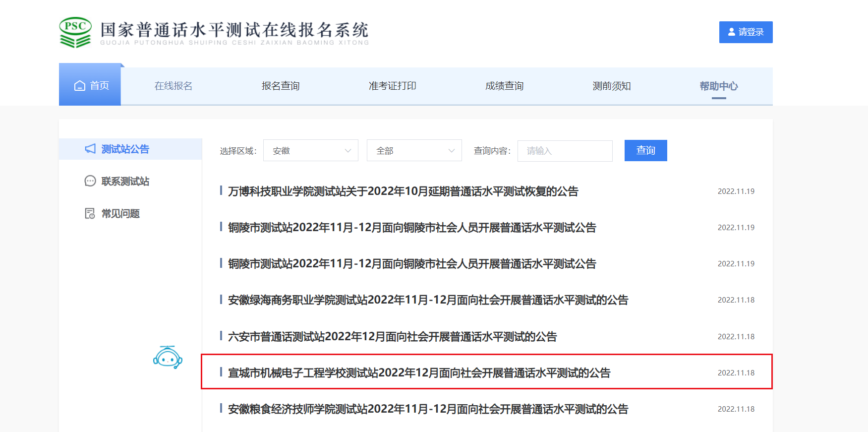Go to the 首页 tab

(90, 84)
